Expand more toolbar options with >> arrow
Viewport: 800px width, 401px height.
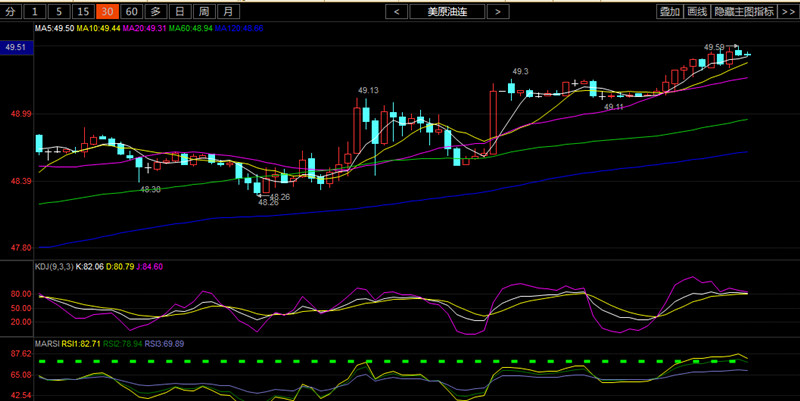pos(786,12)
